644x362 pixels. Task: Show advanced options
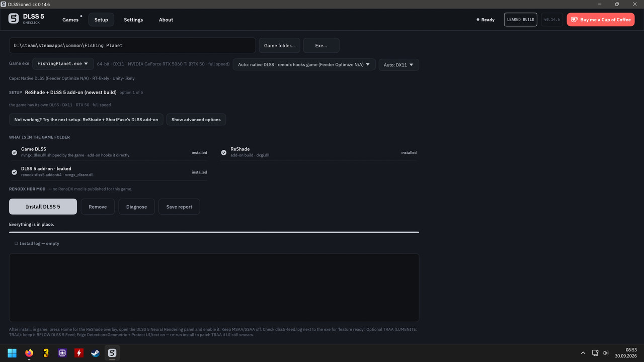coord(196,120)
